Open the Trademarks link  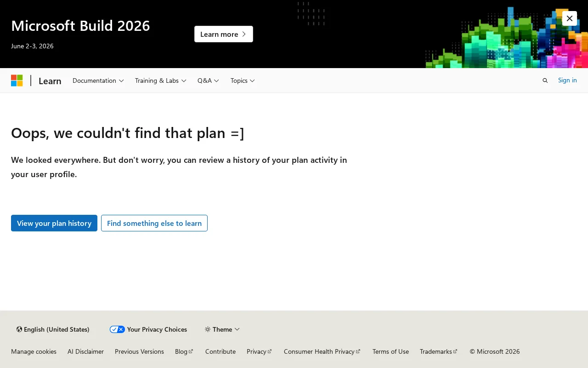pos(439,351)
